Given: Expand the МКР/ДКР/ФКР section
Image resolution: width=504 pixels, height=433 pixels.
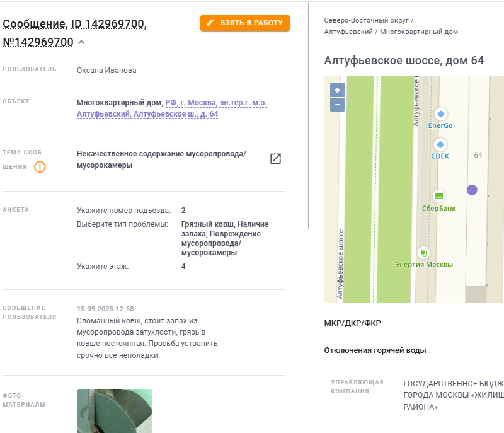Looking at the screenshot, I should click(x=352, y=323).
